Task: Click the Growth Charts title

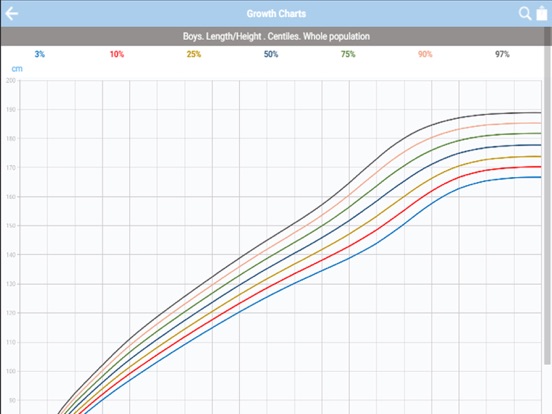Action: pyautogui.click(x=276, y=14)
